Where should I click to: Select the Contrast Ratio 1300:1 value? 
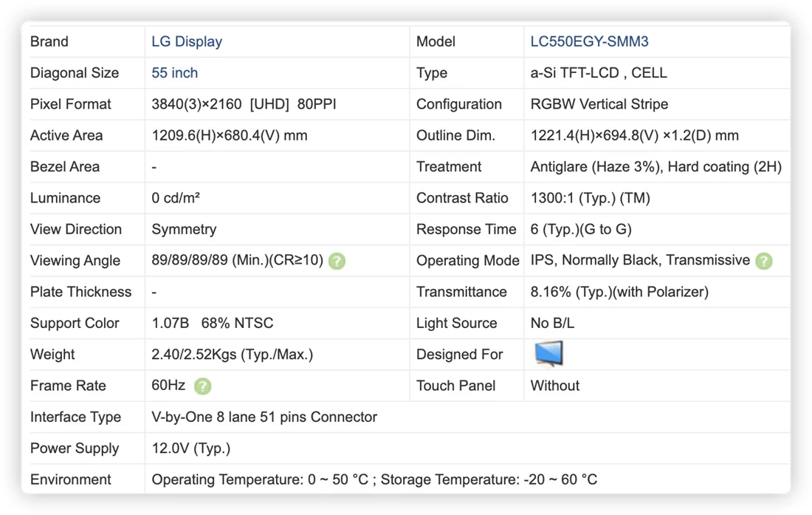(590, 198)
